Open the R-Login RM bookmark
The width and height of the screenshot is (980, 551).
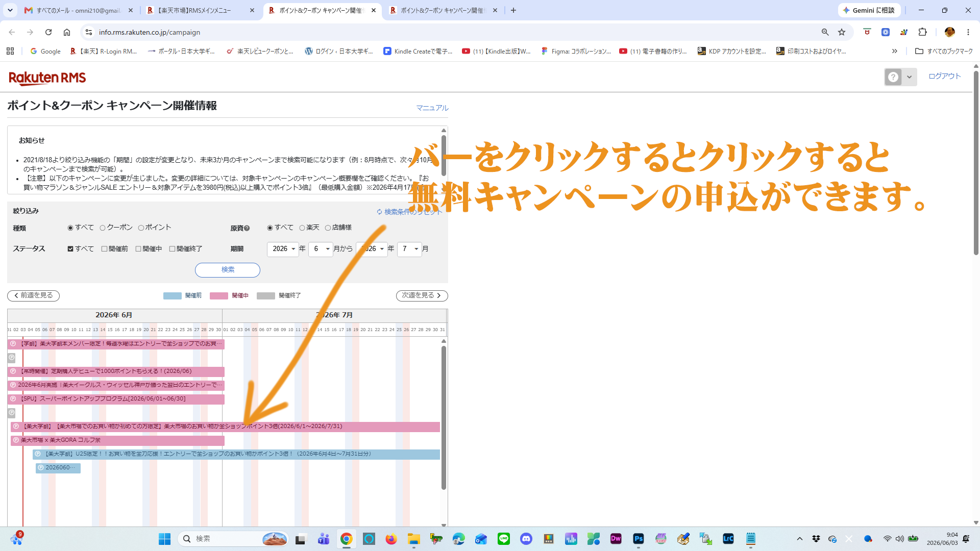tap(104, 51)
